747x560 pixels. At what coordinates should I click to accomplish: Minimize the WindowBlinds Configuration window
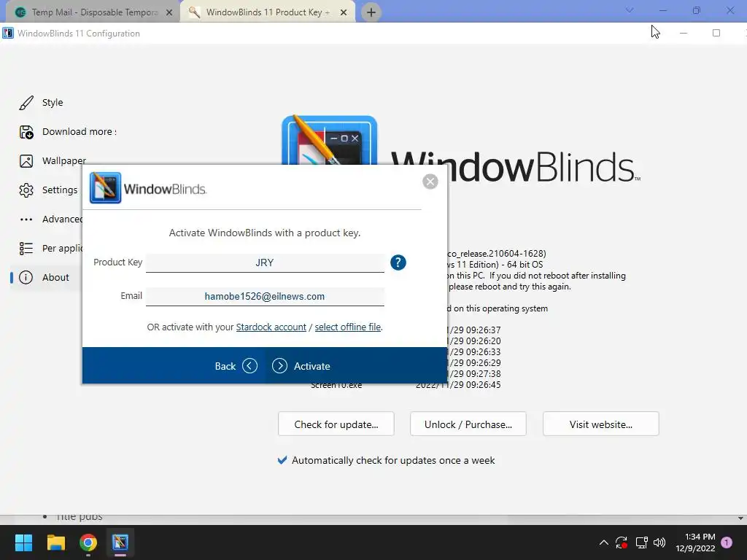[684, 33]
